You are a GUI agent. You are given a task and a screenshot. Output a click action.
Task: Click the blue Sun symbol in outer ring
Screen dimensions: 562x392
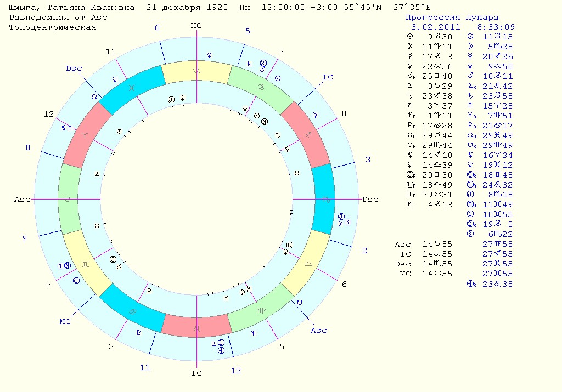(x=277, y=78)
